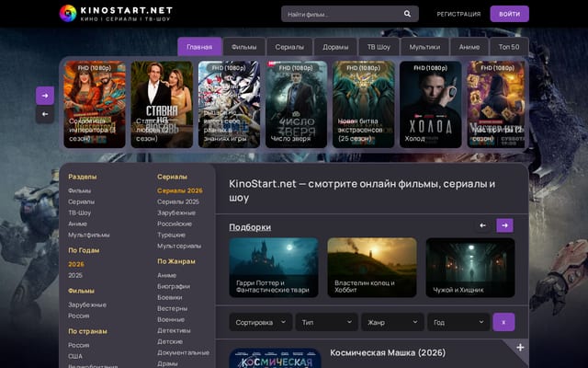Click Сериалы in the Разделы sidebar list
This screenshot has width=588, height=368.
82,201
